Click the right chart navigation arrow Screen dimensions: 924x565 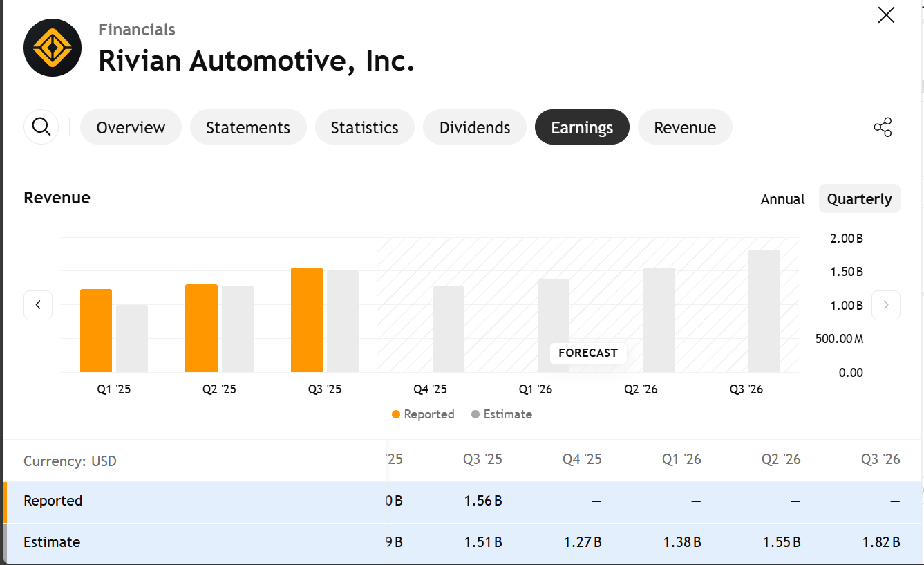[x=885, y=305]
